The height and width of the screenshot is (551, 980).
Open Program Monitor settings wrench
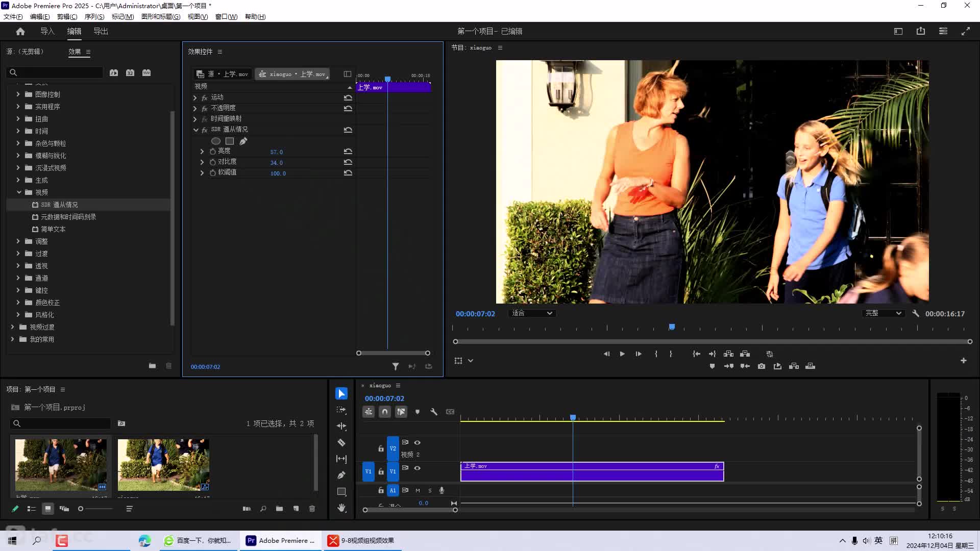(916, 313)
